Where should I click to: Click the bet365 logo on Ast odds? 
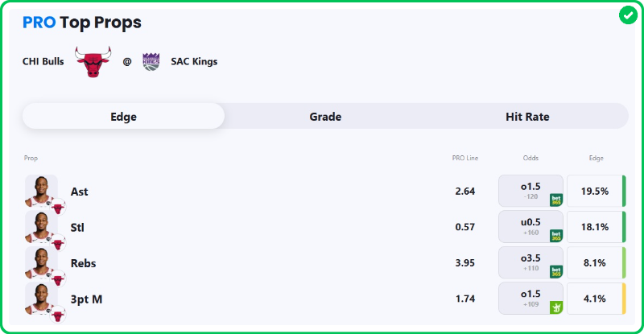[x=556, y=200]
